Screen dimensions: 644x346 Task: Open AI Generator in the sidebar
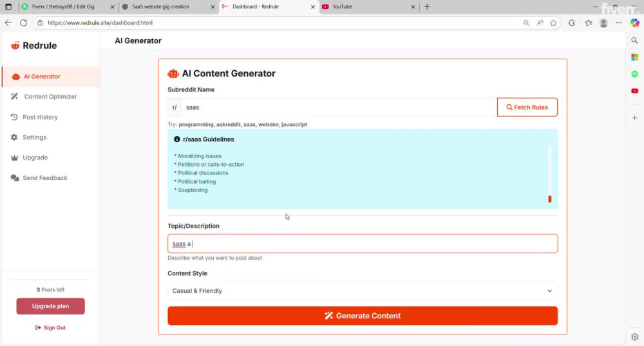click(51, 77)
